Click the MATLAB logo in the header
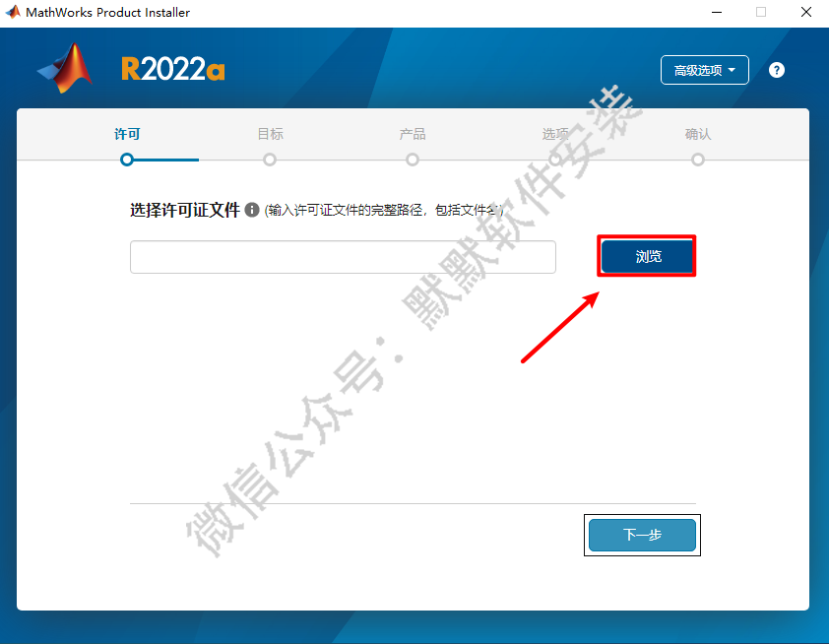 66,68
